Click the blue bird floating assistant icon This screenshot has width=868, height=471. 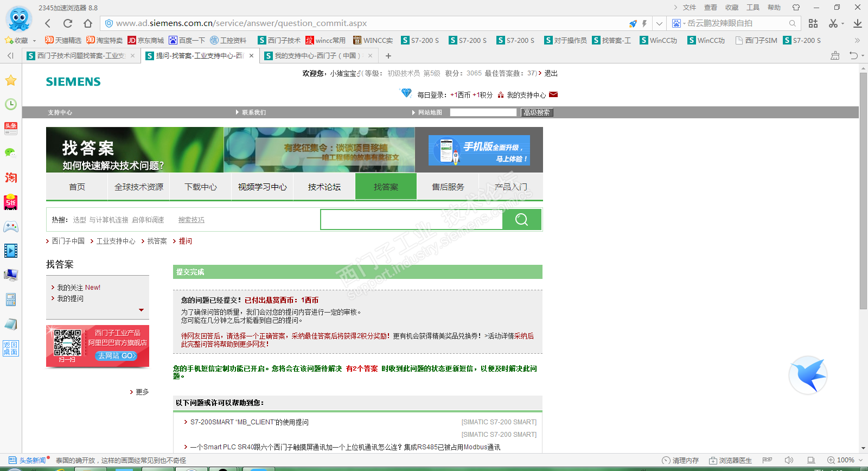808,375
